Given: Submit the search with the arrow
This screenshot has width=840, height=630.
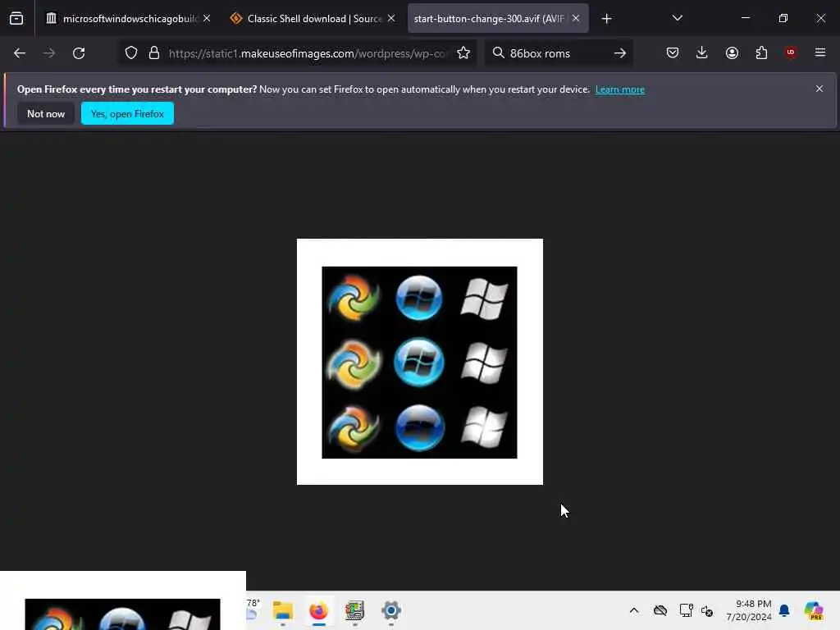Looking at the screenshot, I should coord(620,53).
